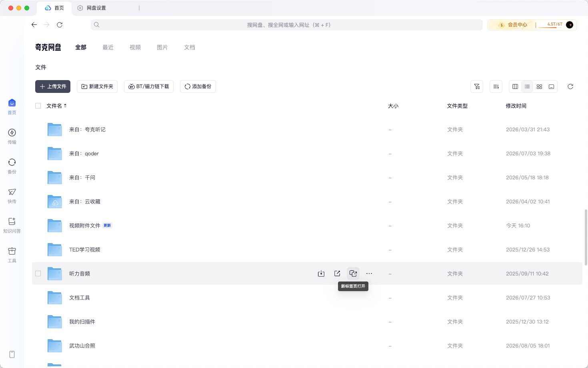Viewport: 588px width, 368px height.
Task: Click the BT/磁力链下载 button
Action: 149,86
